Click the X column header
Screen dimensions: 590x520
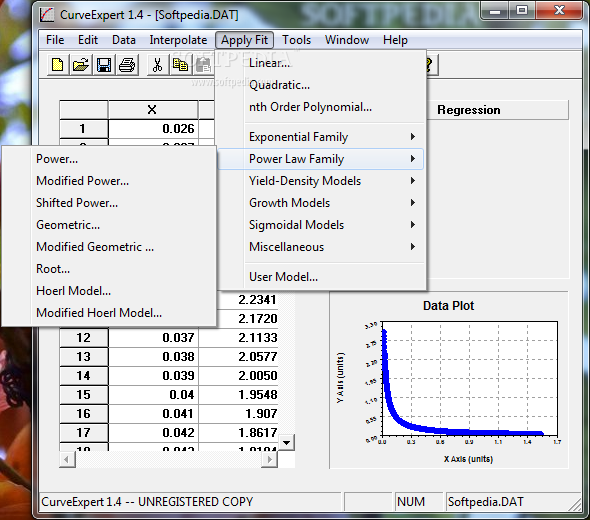click(x=153, y=110)
